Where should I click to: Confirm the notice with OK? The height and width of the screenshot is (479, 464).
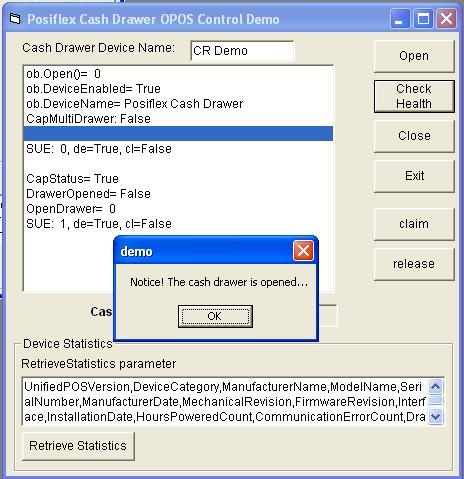pos(215,316)
